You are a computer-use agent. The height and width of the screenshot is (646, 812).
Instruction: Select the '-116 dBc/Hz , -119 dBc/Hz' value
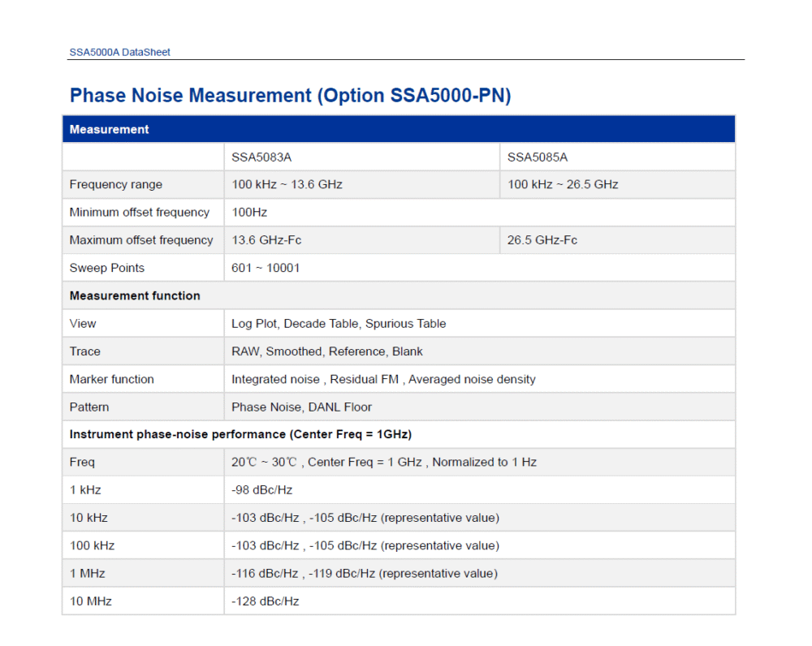[304, 574]
